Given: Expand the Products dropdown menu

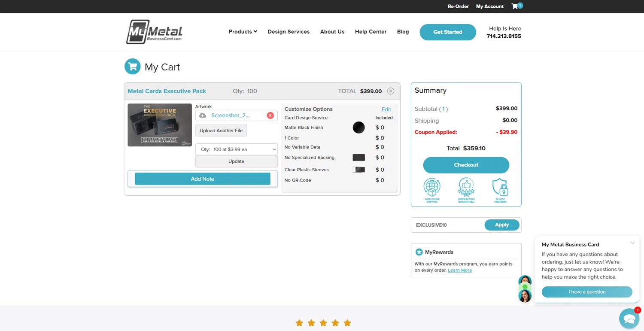Looking at the screenshot, I should pyautogui.click(x=243, y=32).
